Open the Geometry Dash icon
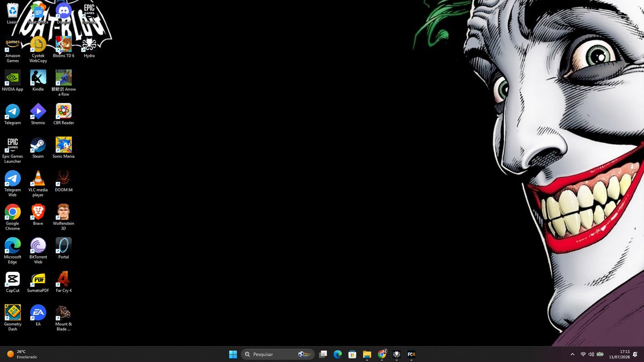 12,318
